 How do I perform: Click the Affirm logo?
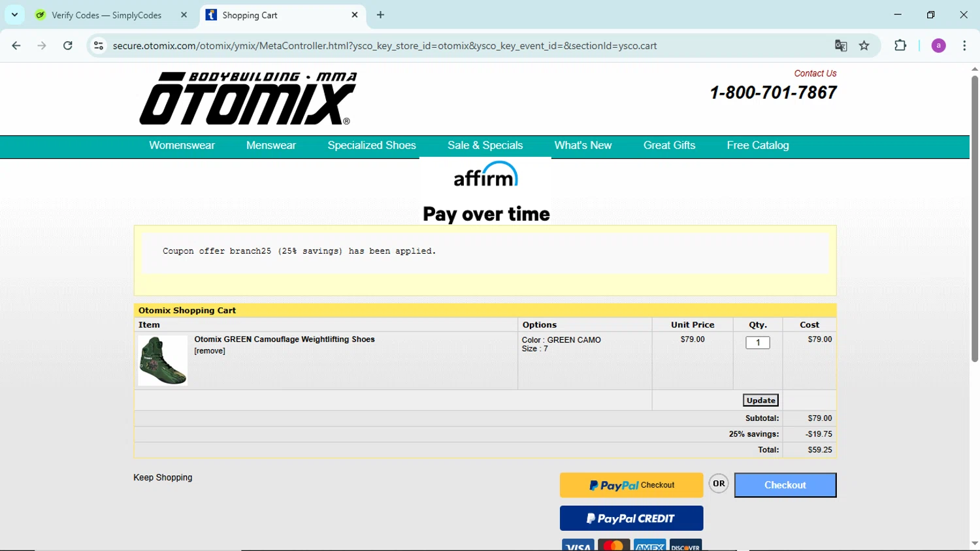486,174
